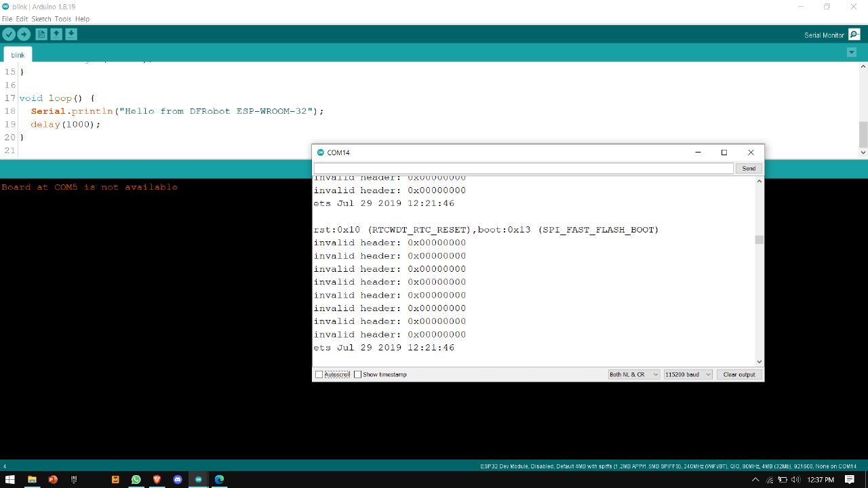Click Send button in COM14 monitor
The image size is (868, 488).
749,168
